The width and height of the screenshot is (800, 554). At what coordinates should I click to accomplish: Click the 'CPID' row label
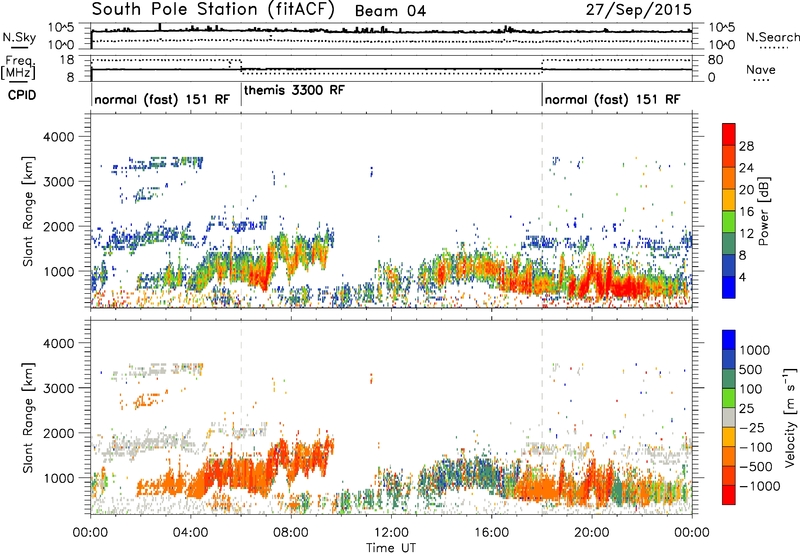click(x=22, y=95)
